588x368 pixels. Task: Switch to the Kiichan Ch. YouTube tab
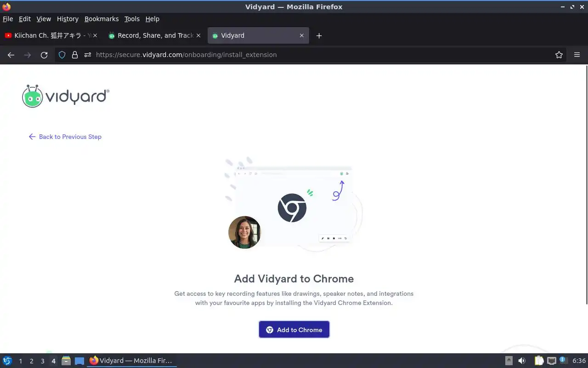51,35
